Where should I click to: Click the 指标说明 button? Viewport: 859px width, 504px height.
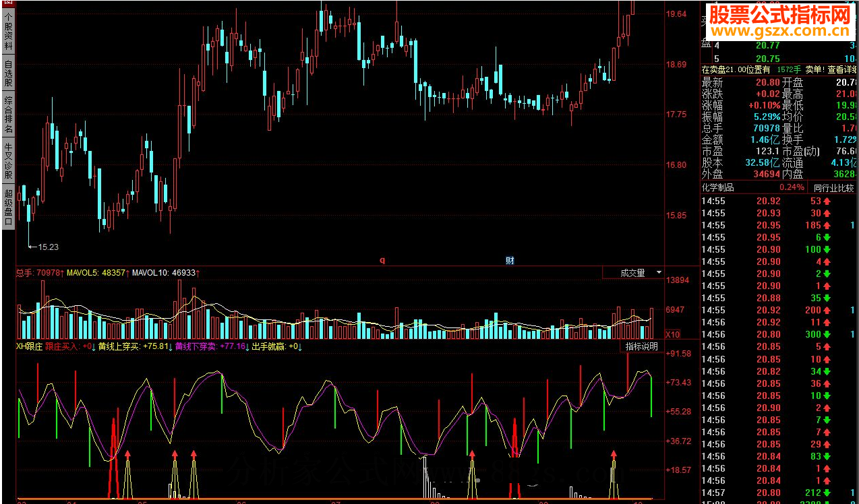(641, 346)
